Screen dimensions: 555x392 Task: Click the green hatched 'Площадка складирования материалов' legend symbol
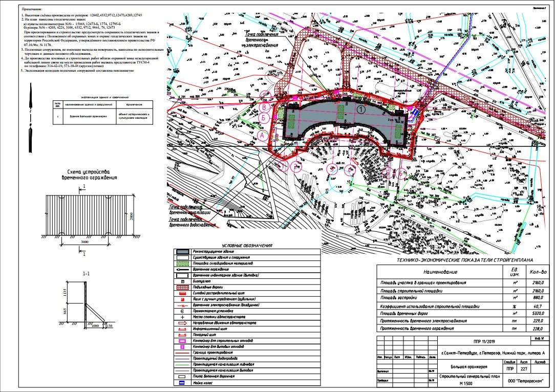tap(182, 264)
